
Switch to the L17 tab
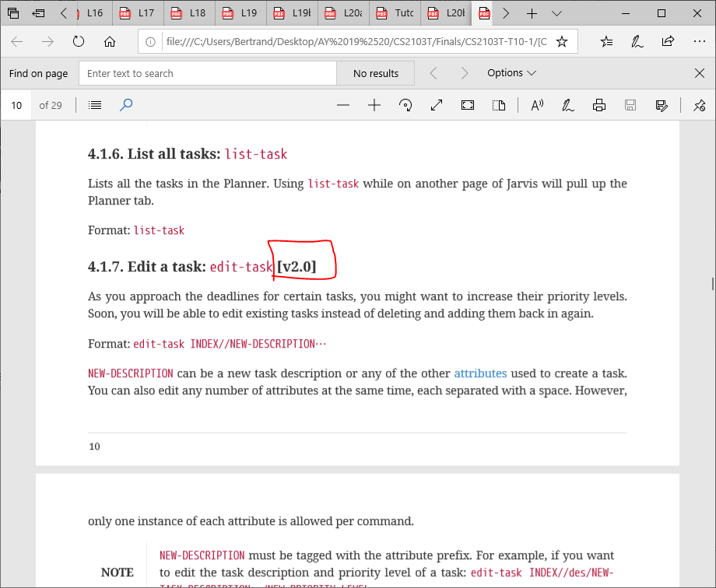click(137, 13)
